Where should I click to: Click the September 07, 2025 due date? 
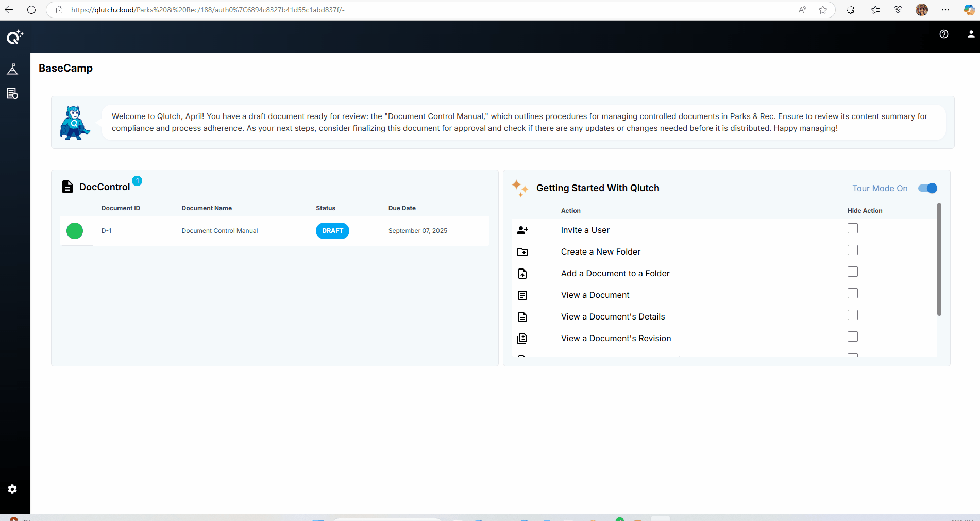click(x=418, y=231)
